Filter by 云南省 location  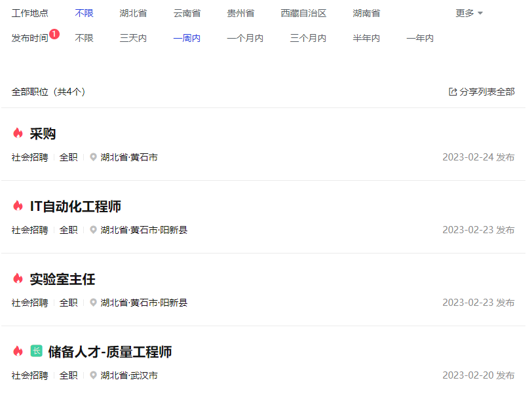pyautogui.click(x=187, y=13)
